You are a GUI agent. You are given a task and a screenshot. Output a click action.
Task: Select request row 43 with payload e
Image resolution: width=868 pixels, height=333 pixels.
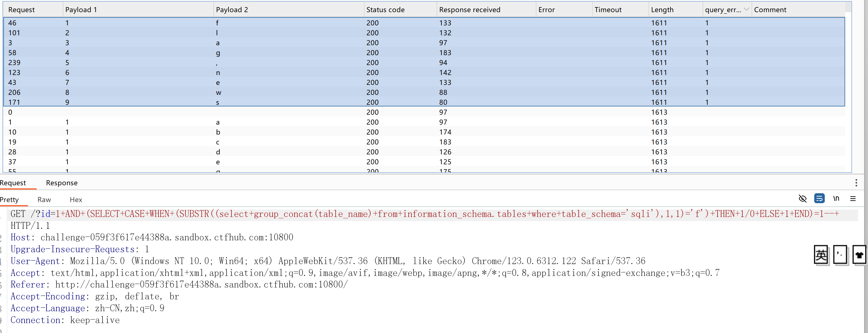point(424,83)
